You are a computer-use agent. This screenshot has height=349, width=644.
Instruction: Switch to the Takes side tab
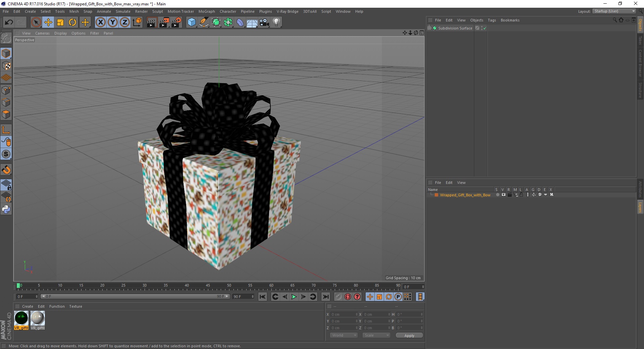pos(640,40)
